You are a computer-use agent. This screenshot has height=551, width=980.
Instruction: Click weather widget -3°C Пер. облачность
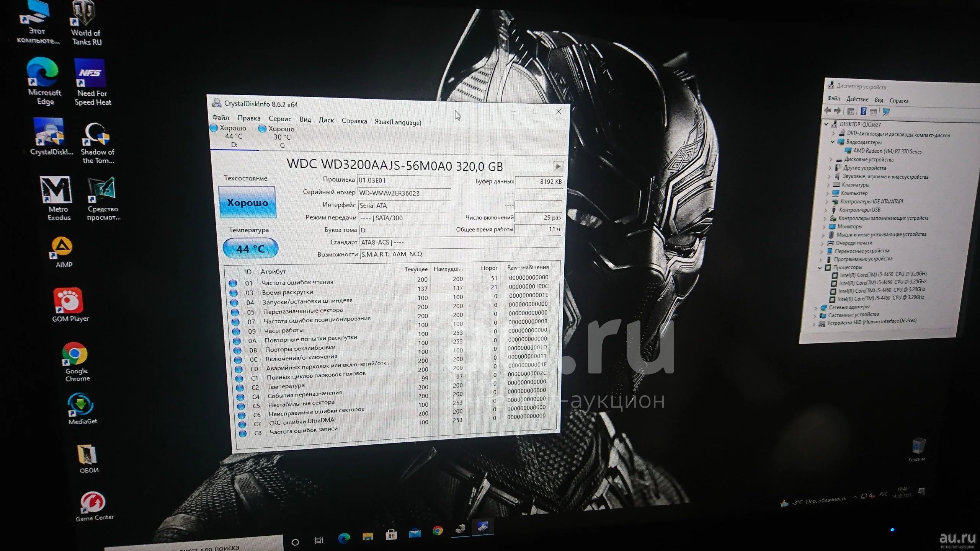tap(813, 501)
